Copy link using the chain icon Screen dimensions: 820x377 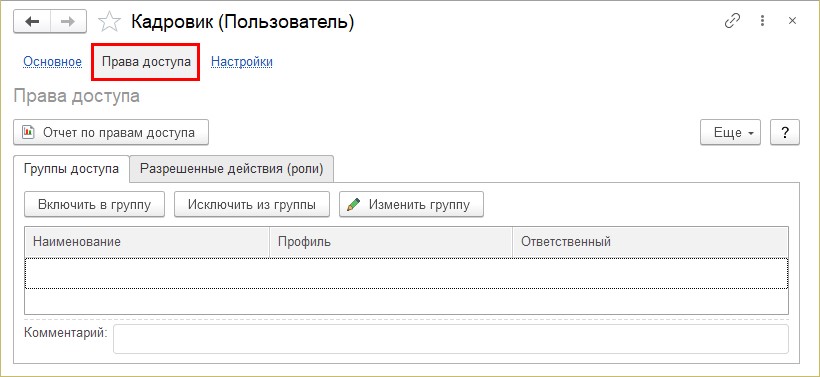[x=732, y=21]
